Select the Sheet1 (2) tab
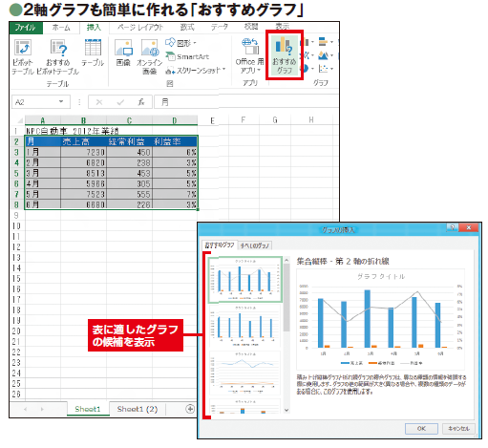Screen dimensions: 488x448 [138, 409]
